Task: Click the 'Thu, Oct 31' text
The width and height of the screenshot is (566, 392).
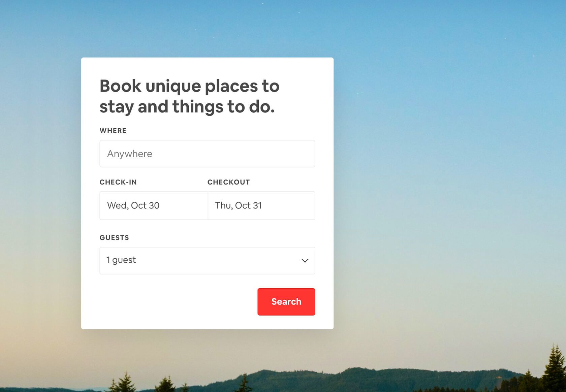Action: 238,205
